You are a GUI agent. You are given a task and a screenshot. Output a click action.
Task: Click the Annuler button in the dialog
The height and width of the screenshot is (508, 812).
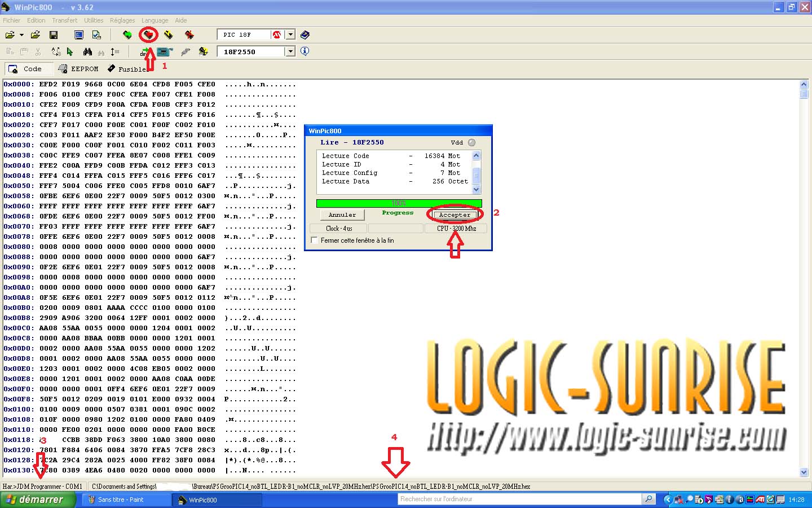pos(342,215)
